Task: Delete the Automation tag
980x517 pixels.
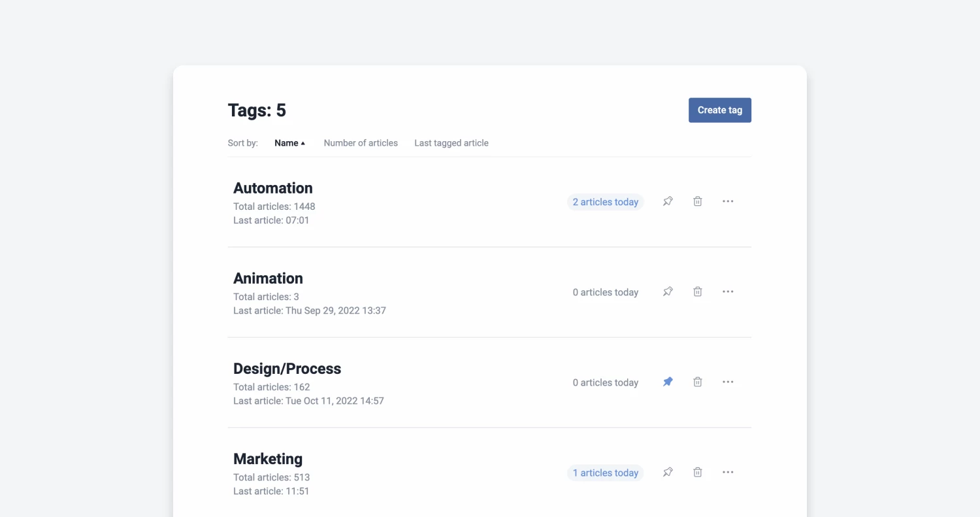Action: [x=697, y=201]
